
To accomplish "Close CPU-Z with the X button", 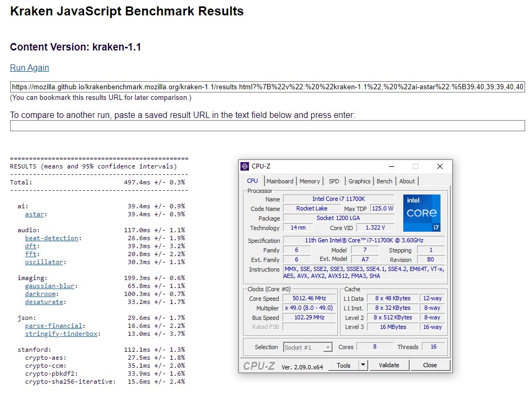I will click(440, 166).
